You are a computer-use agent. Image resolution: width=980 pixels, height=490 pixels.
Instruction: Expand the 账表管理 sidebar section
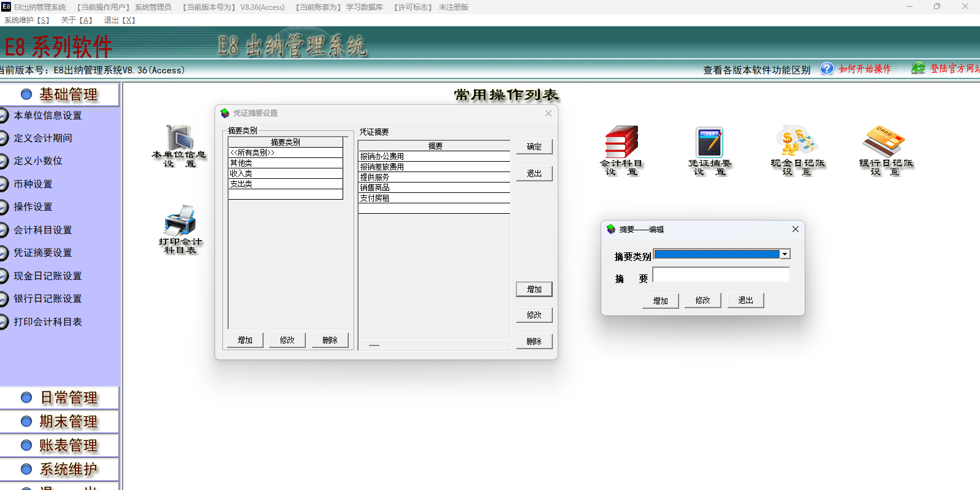[60, 445]
